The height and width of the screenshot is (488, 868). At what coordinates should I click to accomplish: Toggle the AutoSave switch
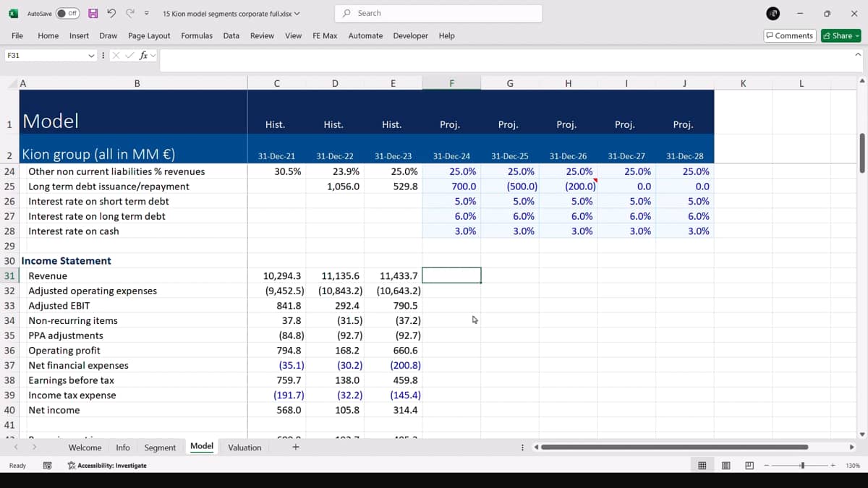coord(68,13)
